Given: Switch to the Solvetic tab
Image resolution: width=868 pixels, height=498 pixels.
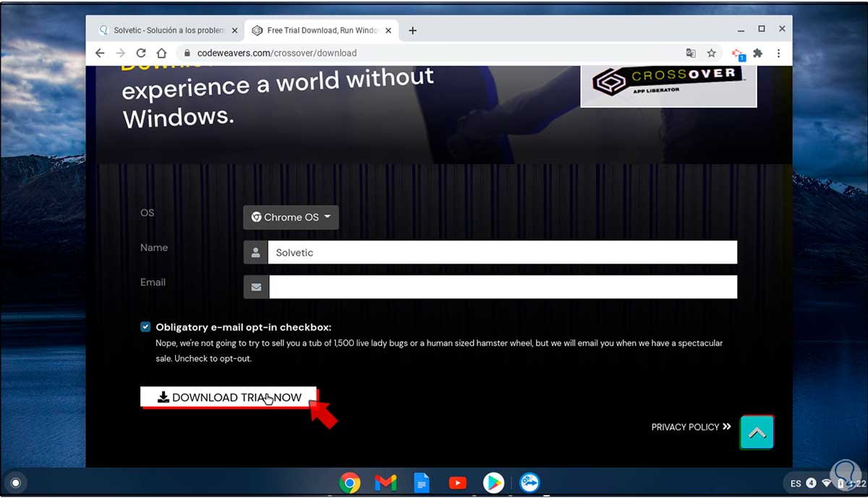Looking at the screenshot, I should click(169, 30).
